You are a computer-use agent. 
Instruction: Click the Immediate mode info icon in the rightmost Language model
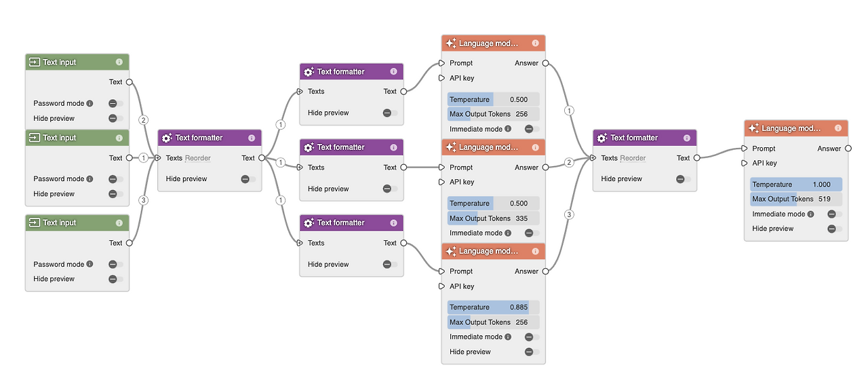click(x=810, y=214)
